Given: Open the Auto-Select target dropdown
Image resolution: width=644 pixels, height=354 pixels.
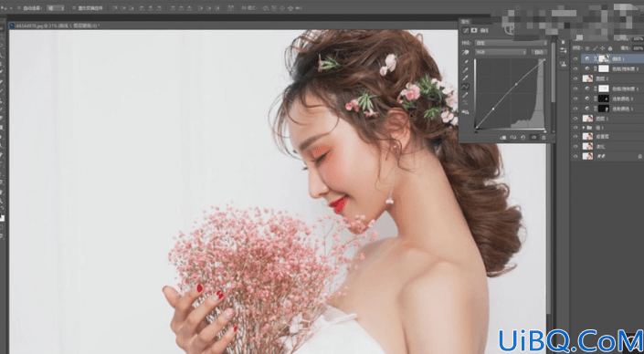Looking at the screenshot, I should (56, 8).
